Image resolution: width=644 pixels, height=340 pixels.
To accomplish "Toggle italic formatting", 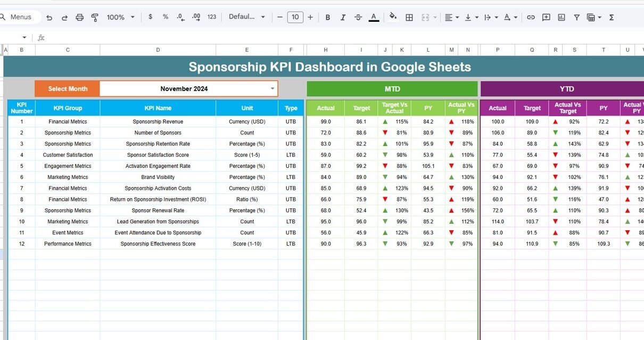I will click(x=343, y=17).
